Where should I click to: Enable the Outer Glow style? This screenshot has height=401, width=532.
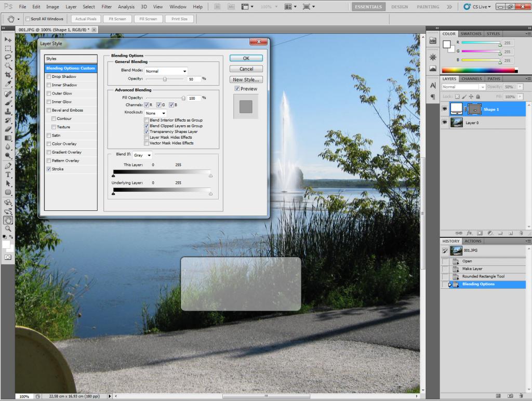point(49,93)
